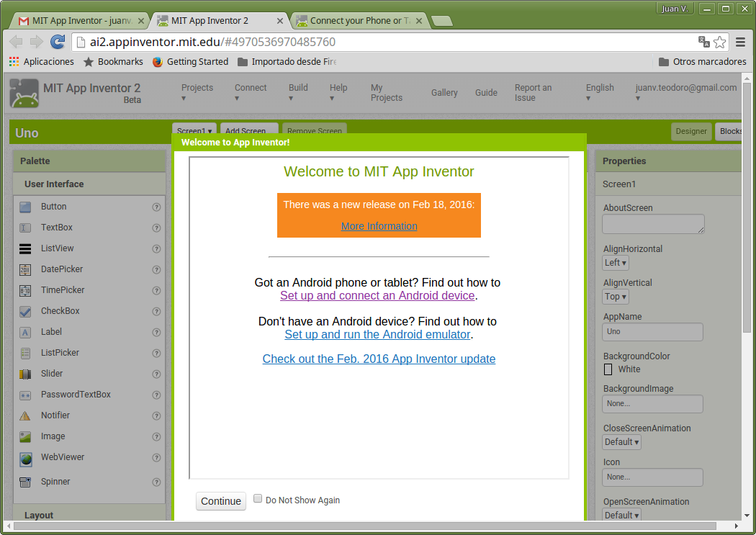This screenshot has width=756, height=535.
Task: Open the More Information link
Action: point(379,226)
